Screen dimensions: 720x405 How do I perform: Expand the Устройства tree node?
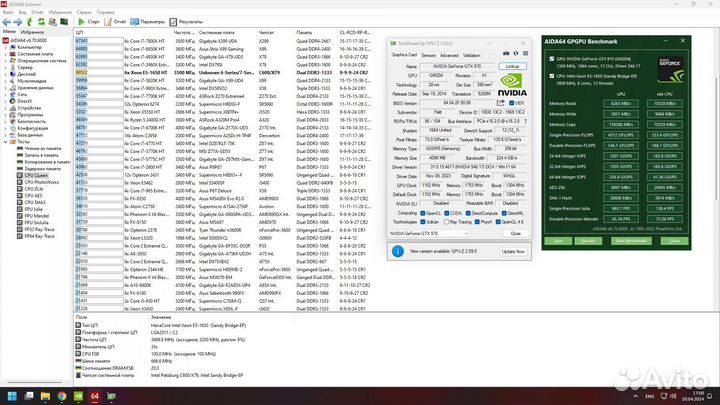(6, 108)
